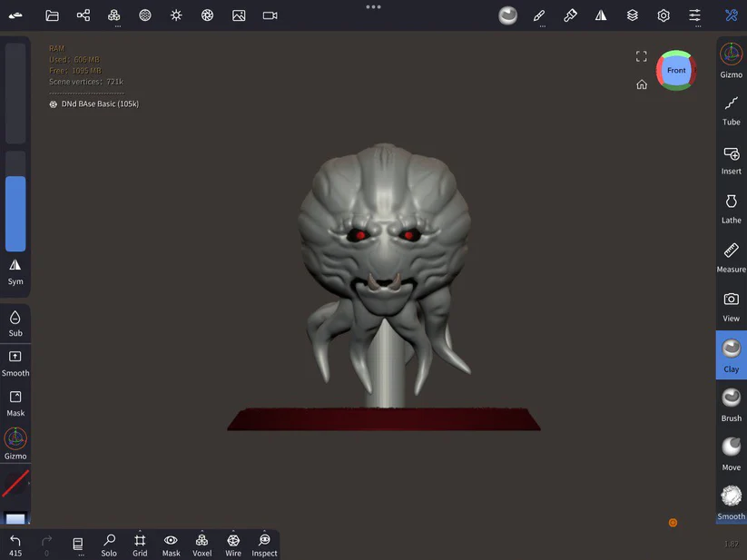
Task: Open Voxel remesh options in bottom bar
Action: click(x=202, y=545)
